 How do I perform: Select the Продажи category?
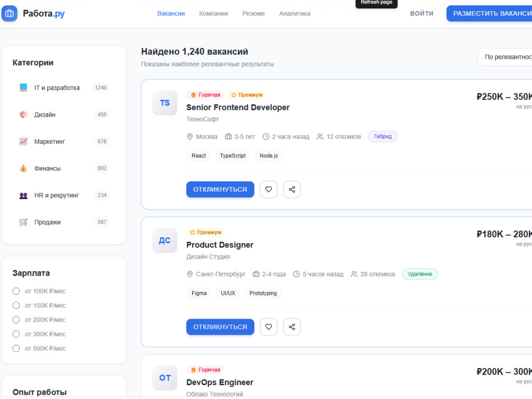coord(64,222)
